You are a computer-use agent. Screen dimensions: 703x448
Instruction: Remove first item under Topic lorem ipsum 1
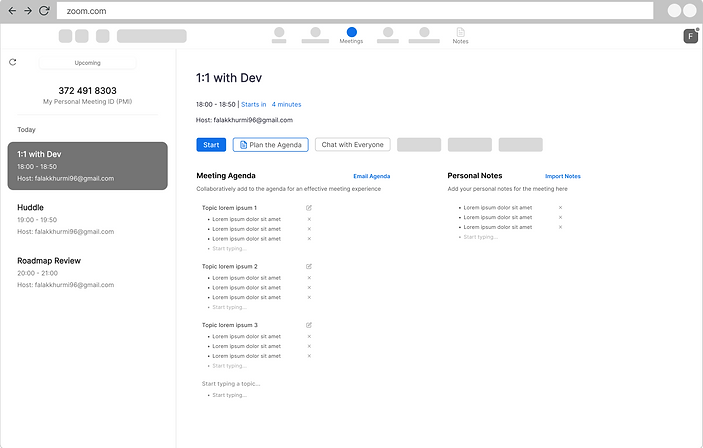[x=309, y=219]
